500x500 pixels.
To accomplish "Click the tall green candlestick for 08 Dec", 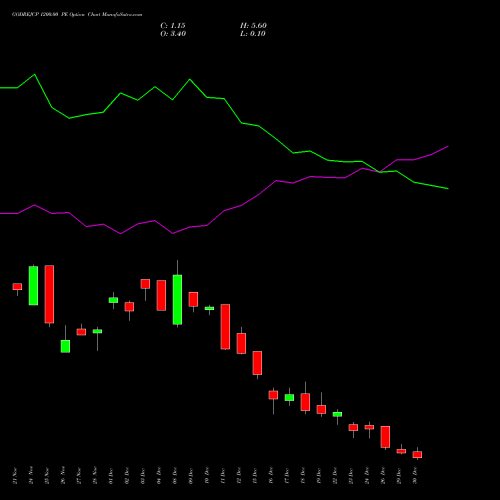I will (177, 300).
